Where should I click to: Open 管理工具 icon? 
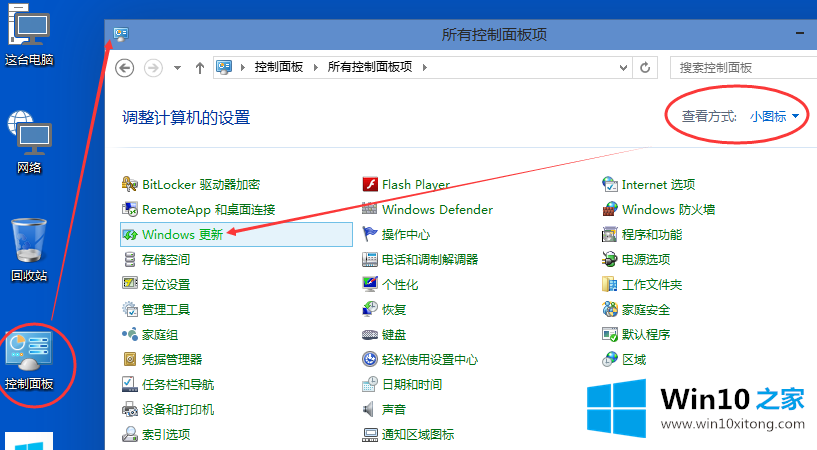tap(130, 309)
